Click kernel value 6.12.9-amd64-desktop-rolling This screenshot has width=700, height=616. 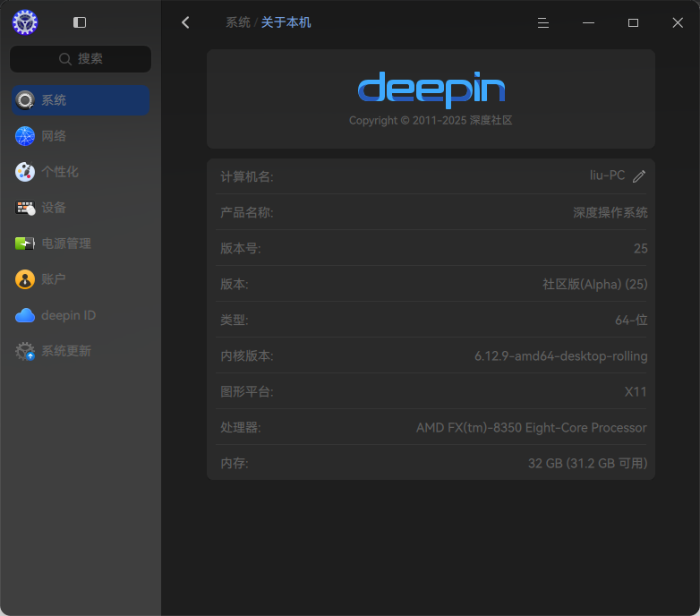(x=560, y=356)
